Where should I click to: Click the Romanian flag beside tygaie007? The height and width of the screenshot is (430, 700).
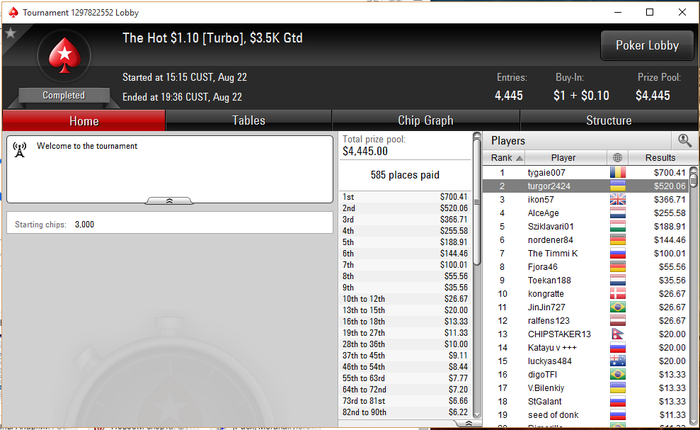coord(617,172)
